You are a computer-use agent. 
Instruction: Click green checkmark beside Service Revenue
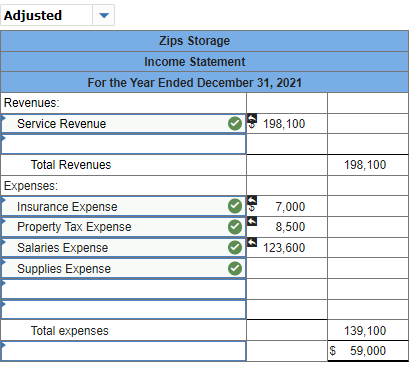235,124
